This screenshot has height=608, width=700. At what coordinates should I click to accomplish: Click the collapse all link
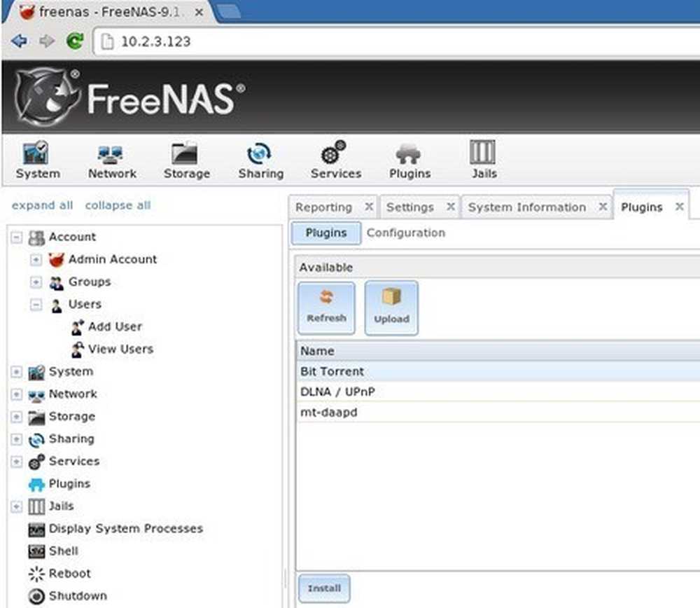pos(118,205)
